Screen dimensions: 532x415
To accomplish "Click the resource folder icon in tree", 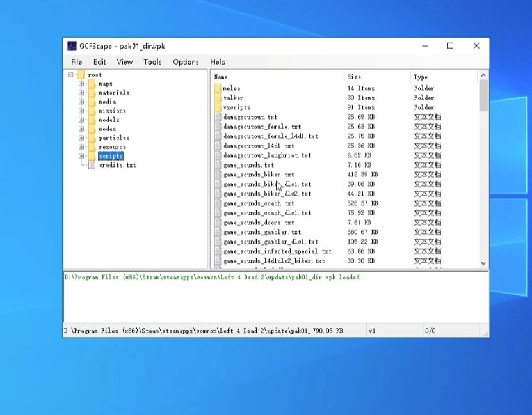I will point(92,146).
